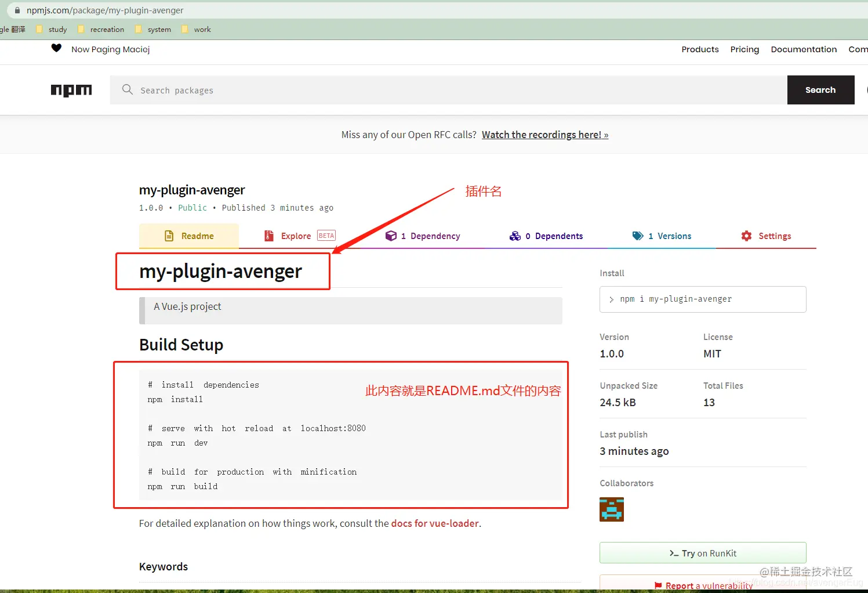Click the npm run dev code line
Screen dimensions: 868x593
pyautogui.click(x=177, y=443)
